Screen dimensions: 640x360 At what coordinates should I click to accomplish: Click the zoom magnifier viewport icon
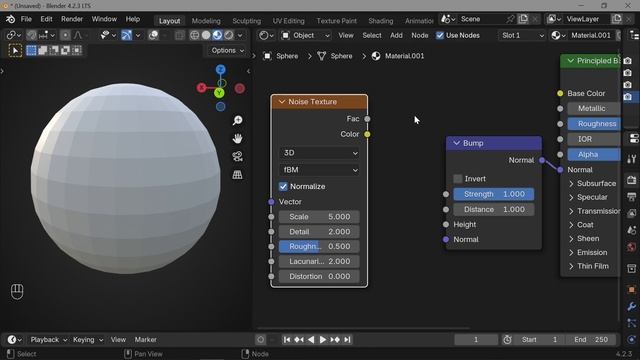(x=238, y=120)
